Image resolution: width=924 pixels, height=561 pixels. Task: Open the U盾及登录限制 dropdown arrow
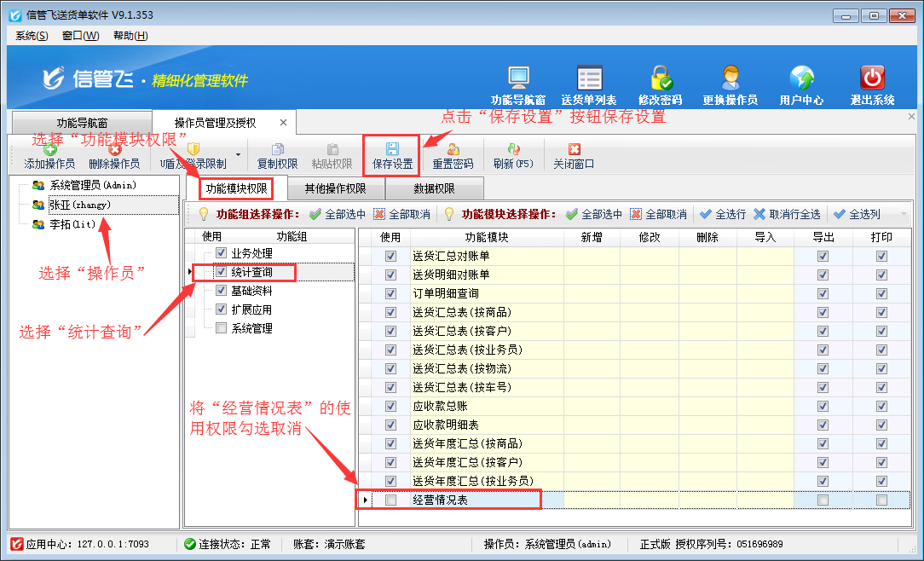click(238, 155)
